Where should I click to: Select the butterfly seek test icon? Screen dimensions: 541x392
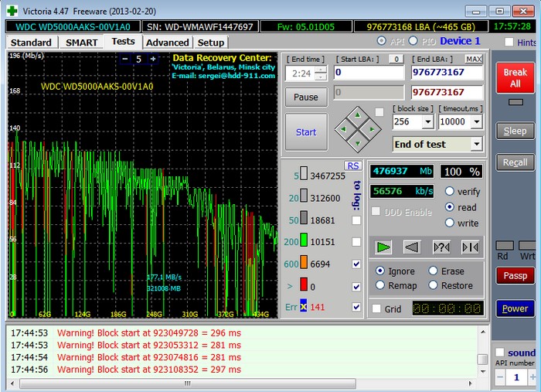click(x=470, y=247)
